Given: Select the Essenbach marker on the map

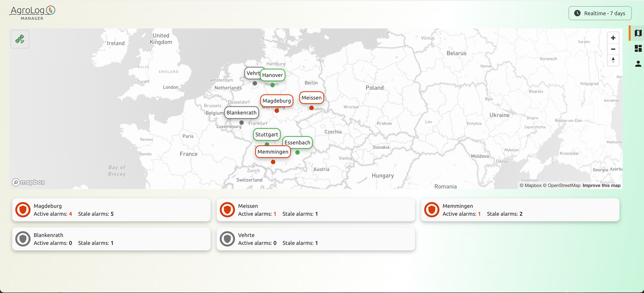Looking at the screenshot, I should coord(297,143).
